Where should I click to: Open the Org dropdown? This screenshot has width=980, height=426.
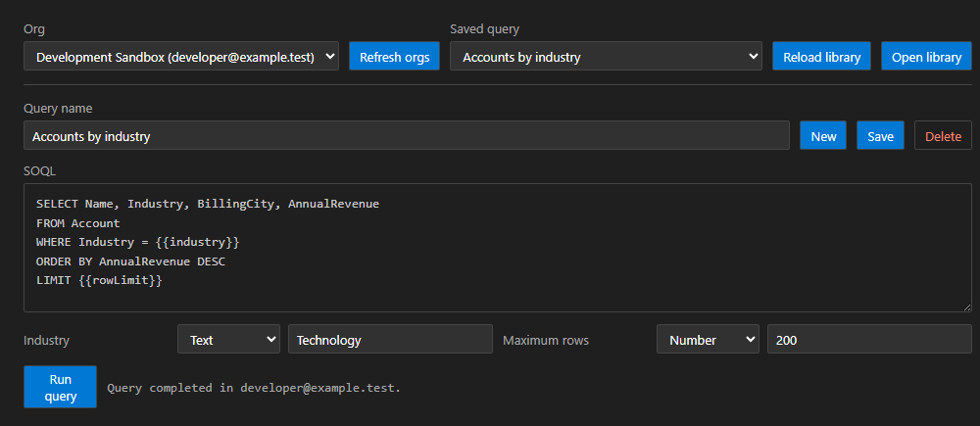181,56
